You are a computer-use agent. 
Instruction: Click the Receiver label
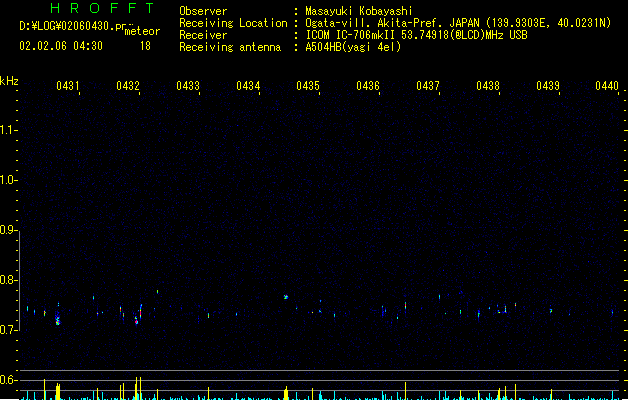203,35
